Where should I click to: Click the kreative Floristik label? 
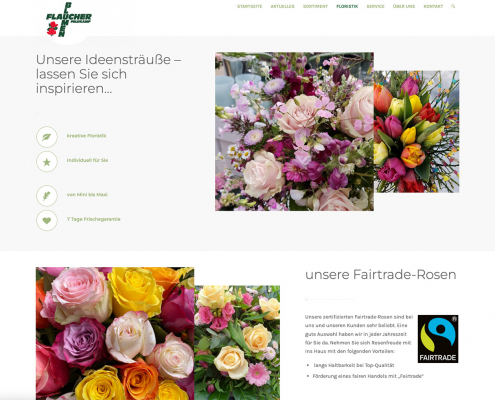[x=86, y=136]
